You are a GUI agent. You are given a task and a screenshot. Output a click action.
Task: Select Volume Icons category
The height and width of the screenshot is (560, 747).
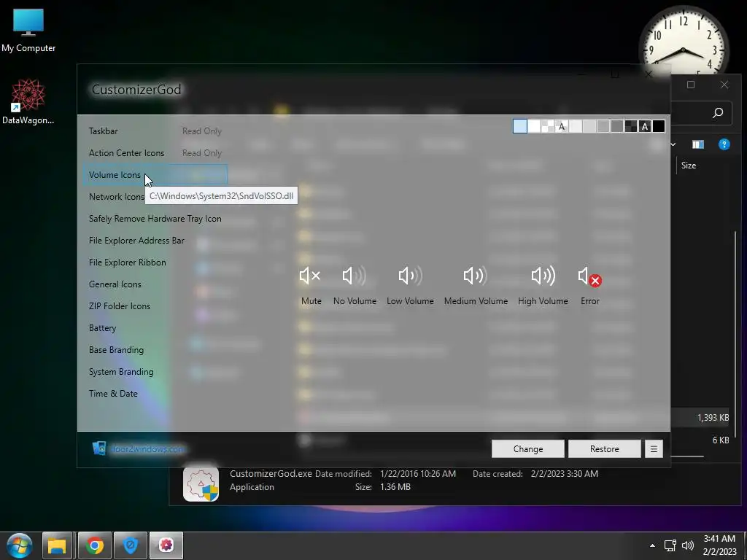coord(155,175)
